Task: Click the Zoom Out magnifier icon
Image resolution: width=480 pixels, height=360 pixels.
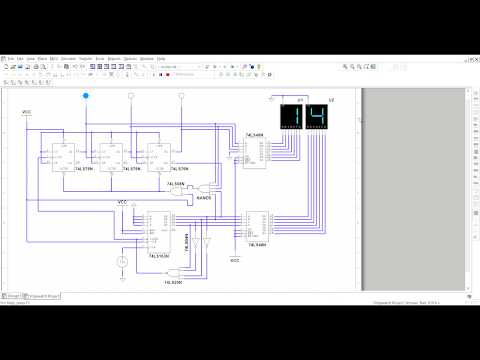Action: coord(352,67)
